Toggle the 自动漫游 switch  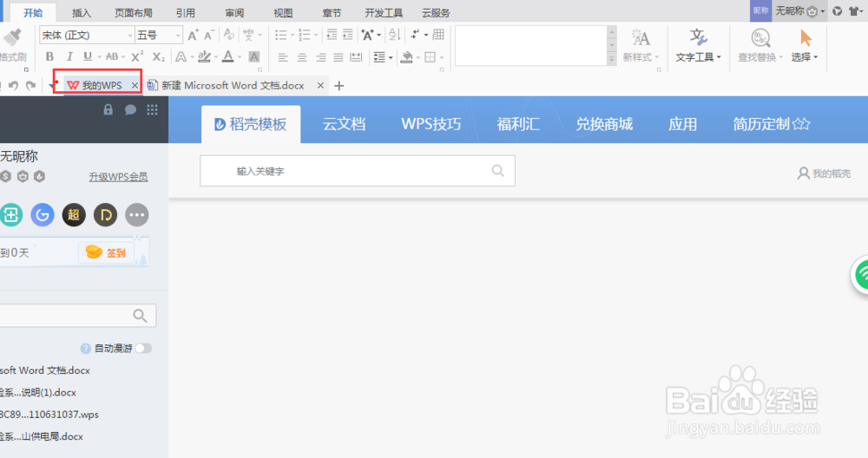143,348
